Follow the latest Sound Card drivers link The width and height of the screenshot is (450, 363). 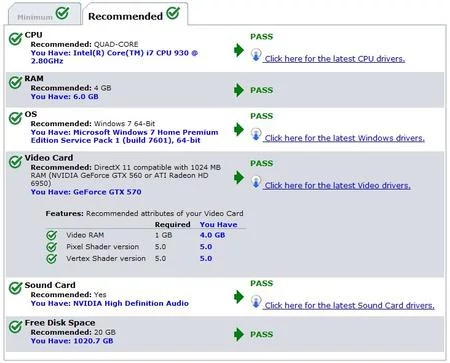pyautogui.click(x=349, y=306)
